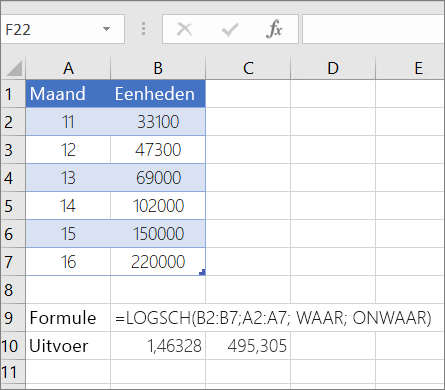
Task: Click the Formule label cell
Action: (x=68, y=318)
